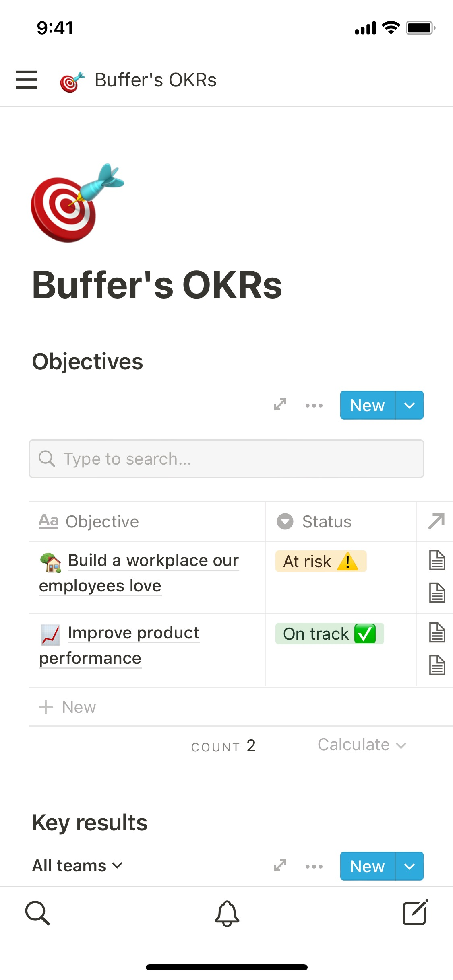Image resolution: width=453 pixels, height=980 pixels.
Task: Focus the Type to search field
Action: pos(226,459)
